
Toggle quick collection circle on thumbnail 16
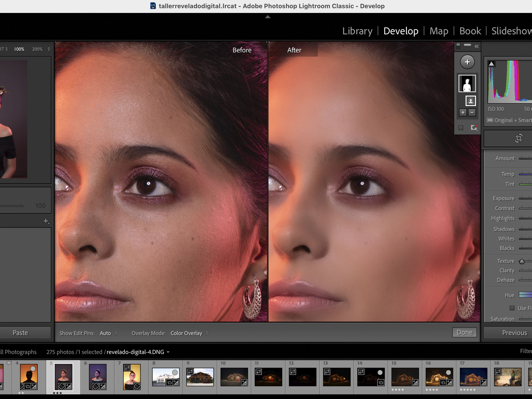pos(448,372)
